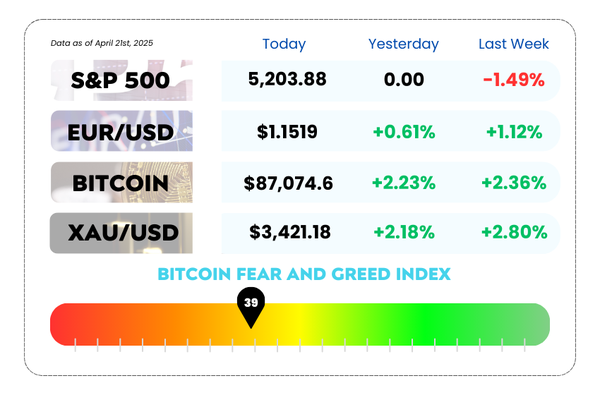Click the S&P 500 value 5,203.88
The image size is (600, 395).
tap(287, 79)
